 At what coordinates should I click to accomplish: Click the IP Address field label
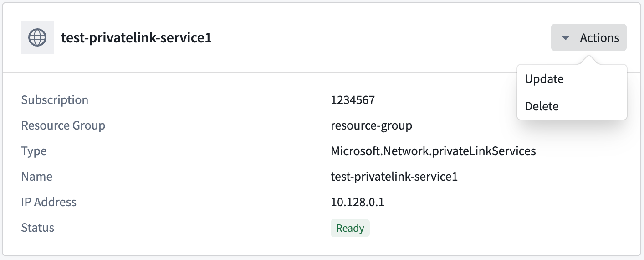point(49,202)
